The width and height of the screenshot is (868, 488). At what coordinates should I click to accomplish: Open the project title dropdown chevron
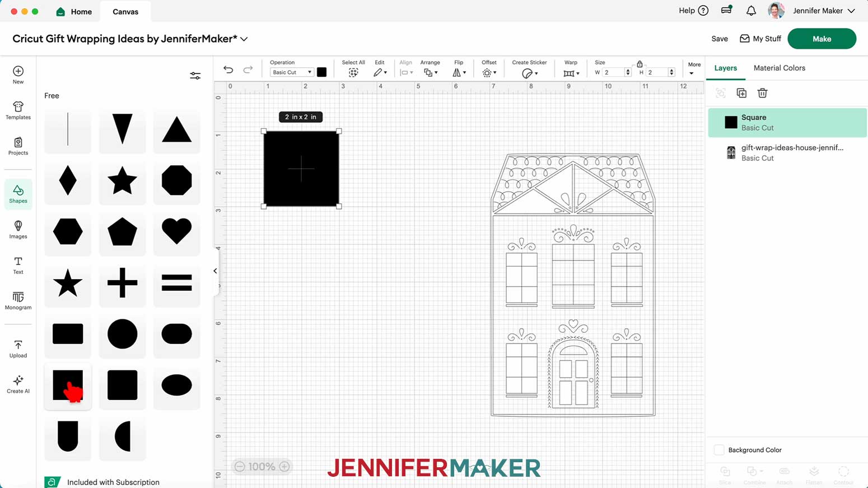tap(244, 39)
